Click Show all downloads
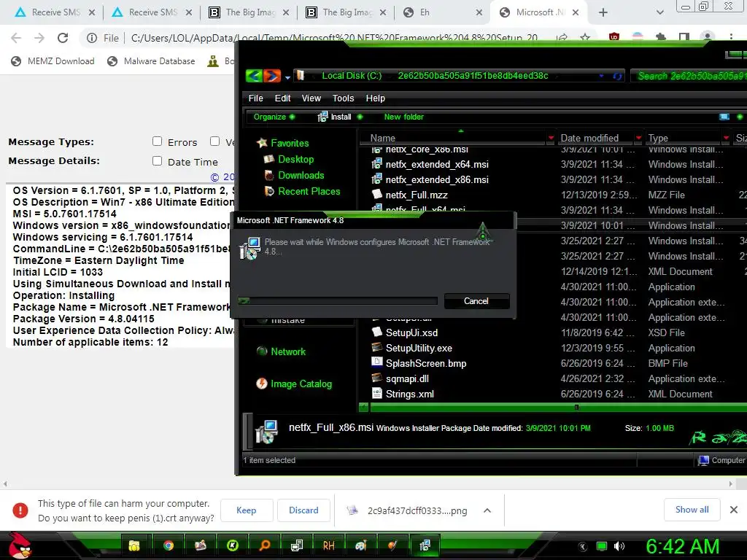The image size is (747, 560). [692, 510]
